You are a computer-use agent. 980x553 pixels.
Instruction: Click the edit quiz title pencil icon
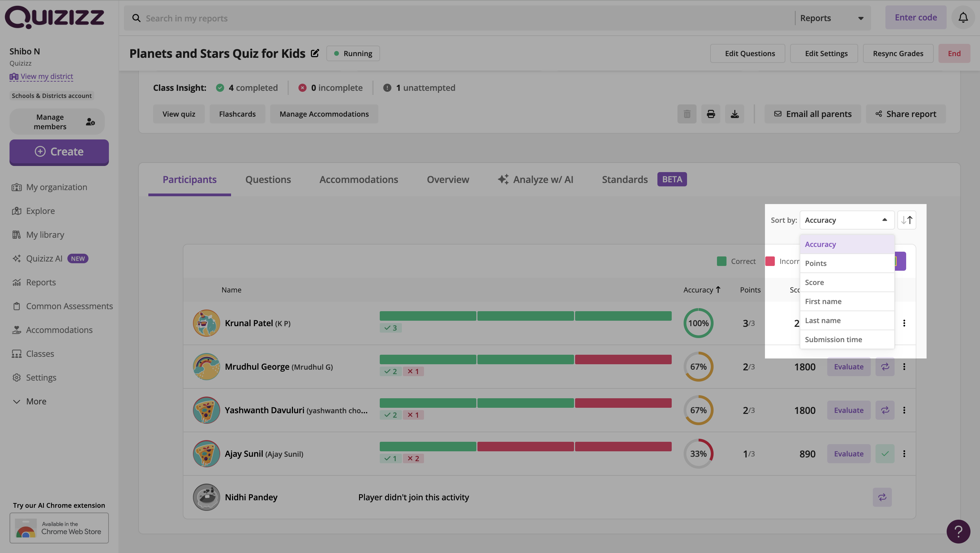[x=315, y=53]
